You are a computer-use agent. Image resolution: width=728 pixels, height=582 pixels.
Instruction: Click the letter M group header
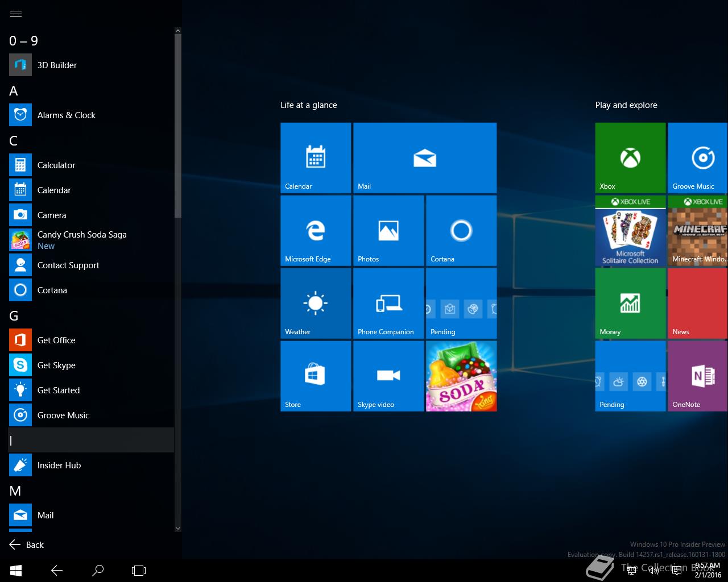(x=91, y=490)
